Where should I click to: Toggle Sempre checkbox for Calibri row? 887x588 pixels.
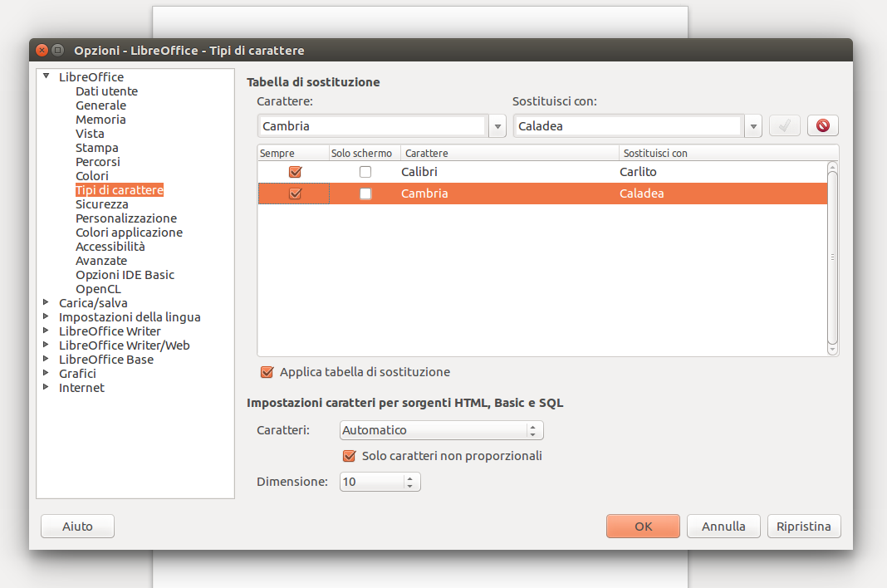click(x=296, y=171)
